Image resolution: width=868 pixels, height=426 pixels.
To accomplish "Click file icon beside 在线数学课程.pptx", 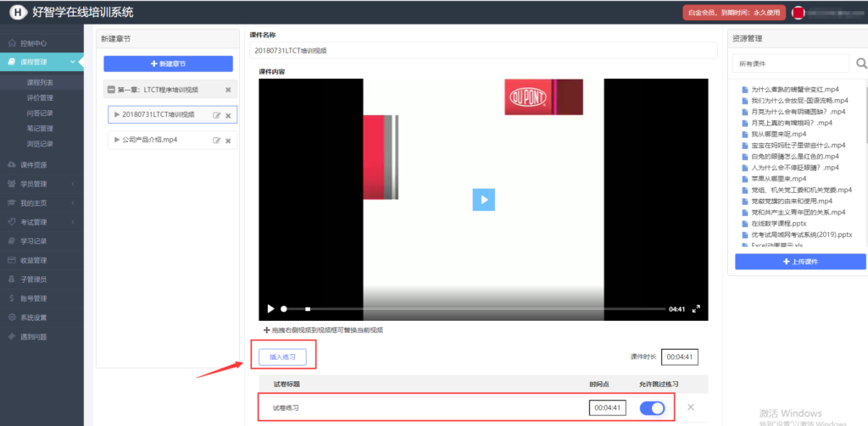I will [x=744, y=224].
